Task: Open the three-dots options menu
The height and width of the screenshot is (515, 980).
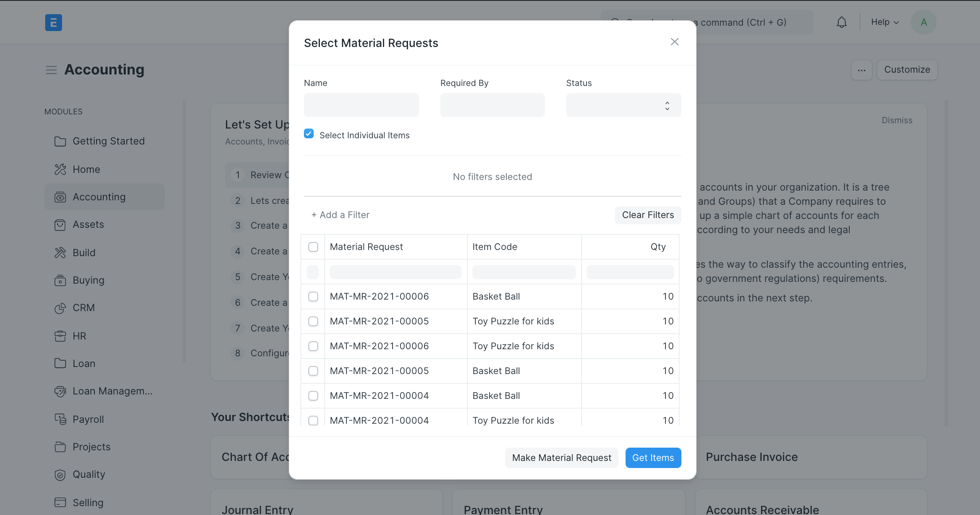Action: coord(861,70)
